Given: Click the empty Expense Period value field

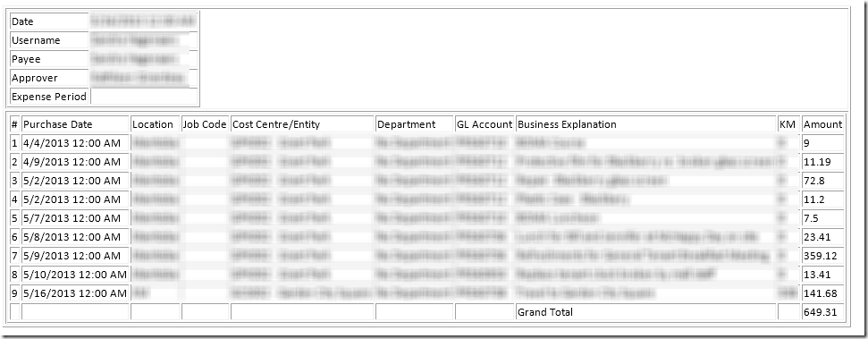Looking at the screenshot, I should coord(144,97).
